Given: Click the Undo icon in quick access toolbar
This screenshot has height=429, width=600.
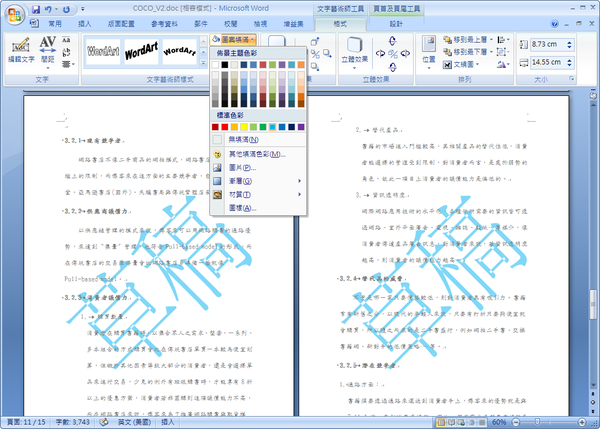Looking at the screenshot, I should pos(49,9).
